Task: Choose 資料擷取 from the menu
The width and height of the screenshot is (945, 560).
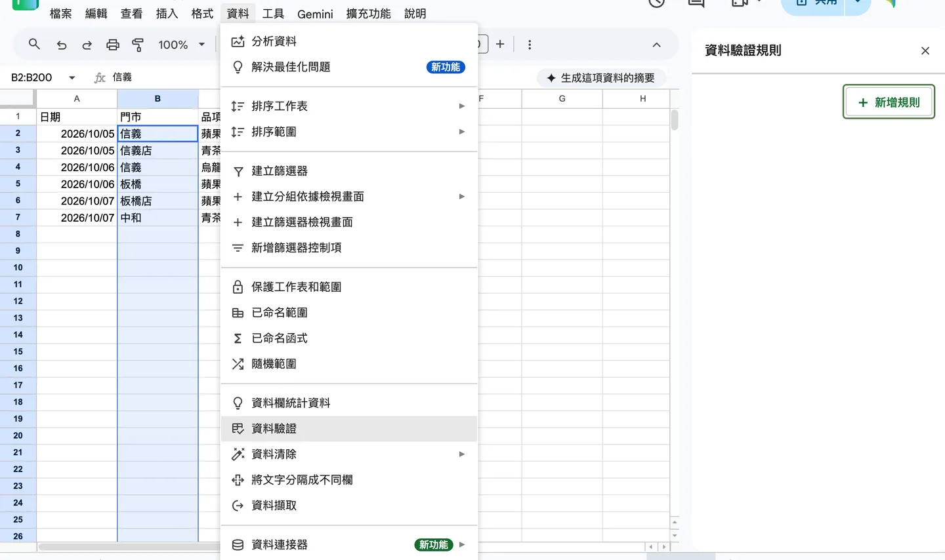Action: tap(349, 506)
